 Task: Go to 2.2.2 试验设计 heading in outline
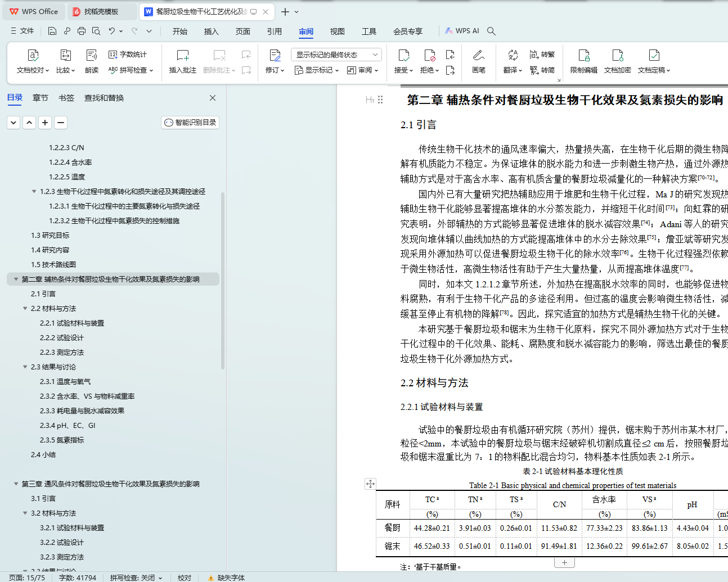[62, 338]
